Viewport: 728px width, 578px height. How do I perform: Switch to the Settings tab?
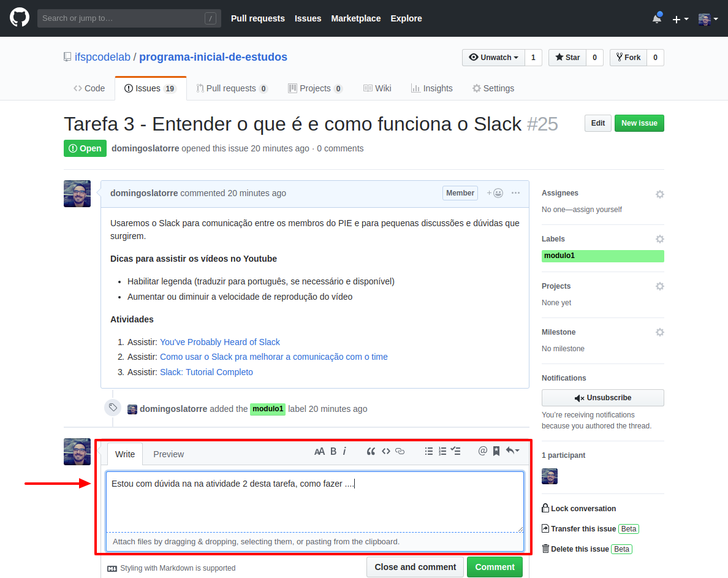(x=493, y=88)
